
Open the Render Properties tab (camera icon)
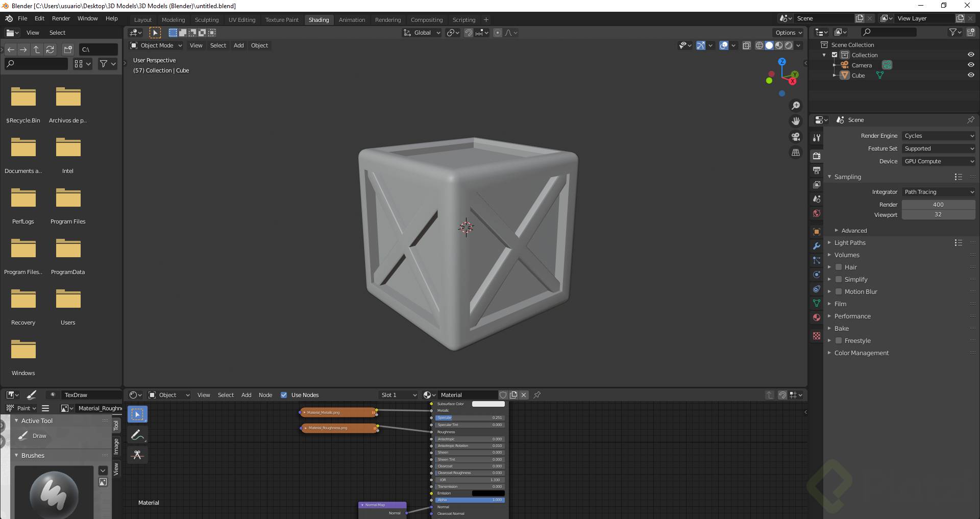point(816,156)
